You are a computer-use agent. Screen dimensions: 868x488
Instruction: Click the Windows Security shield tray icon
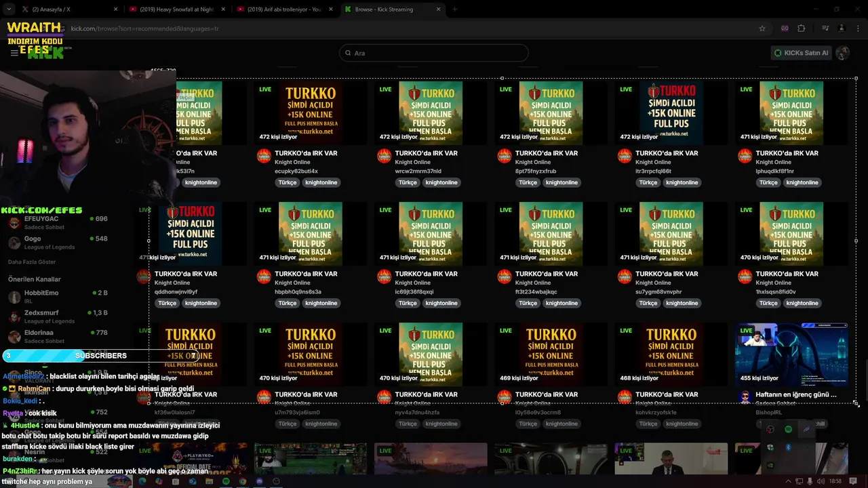[770, 447]
